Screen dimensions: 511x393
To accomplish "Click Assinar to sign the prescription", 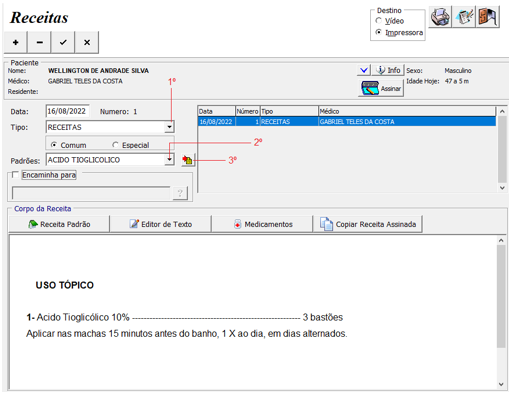I will [x=381, y=89].
